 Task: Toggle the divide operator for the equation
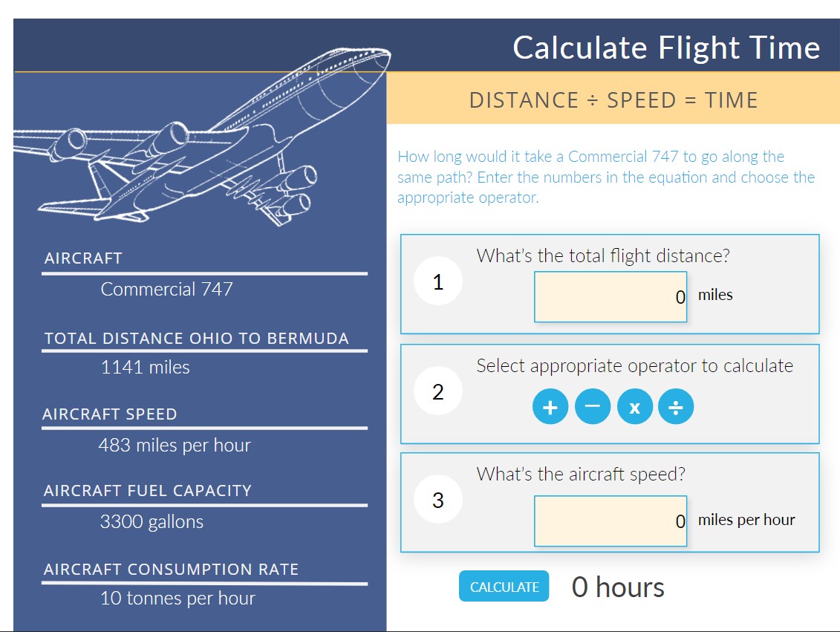(x=677, y=406)
